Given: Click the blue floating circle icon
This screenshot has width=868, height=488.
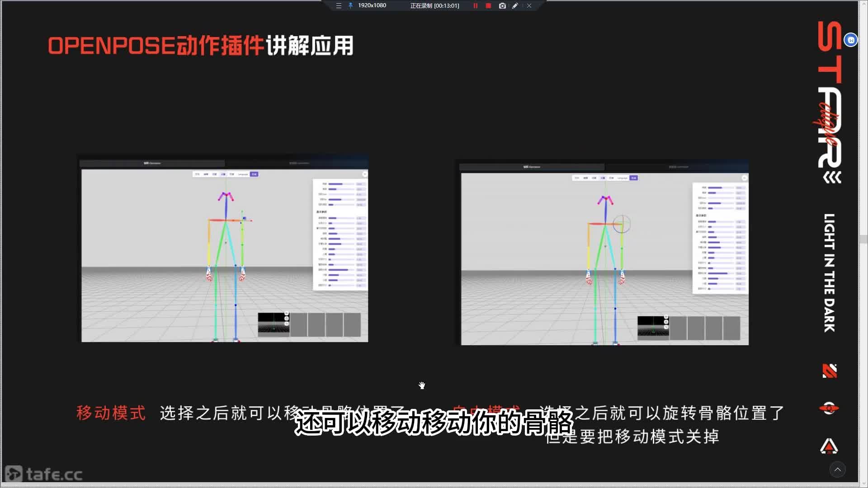Looking at the screenshot, I should coord(850,40).
